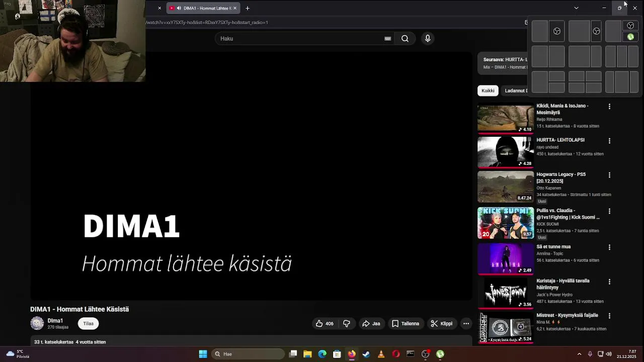Open options menu for Kuristaja video
644x362 pixels.
[x=609, y=282]
